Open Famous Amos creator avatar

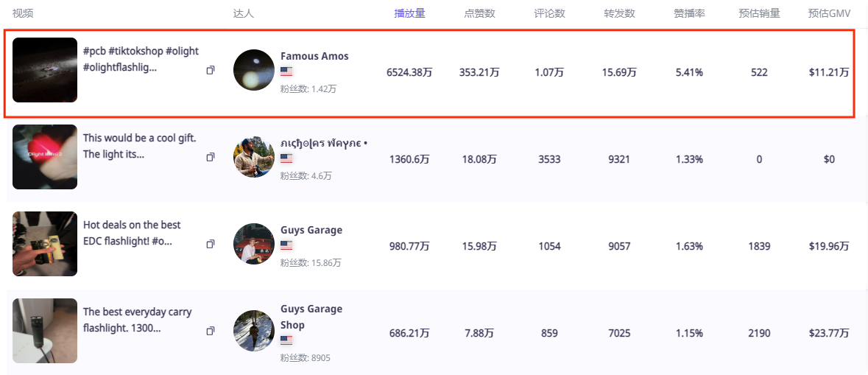pyautogui.click(x=254, y=70)
